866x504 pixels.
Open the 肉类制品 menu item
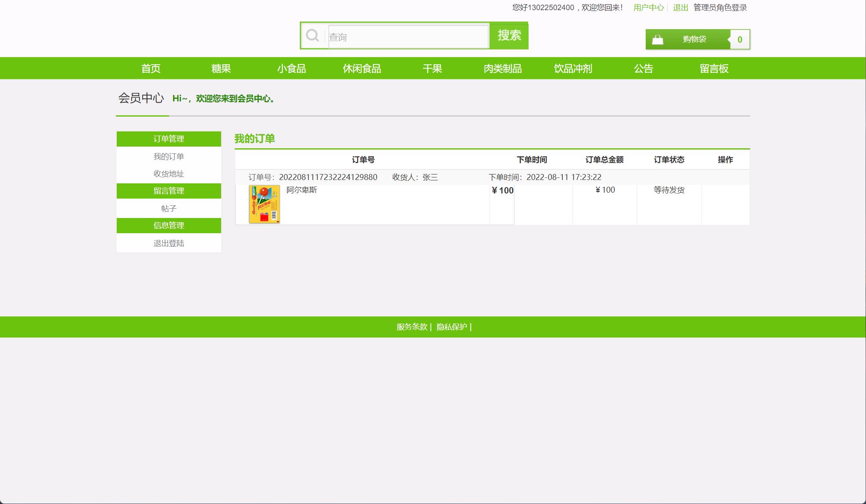coord(503,68)
